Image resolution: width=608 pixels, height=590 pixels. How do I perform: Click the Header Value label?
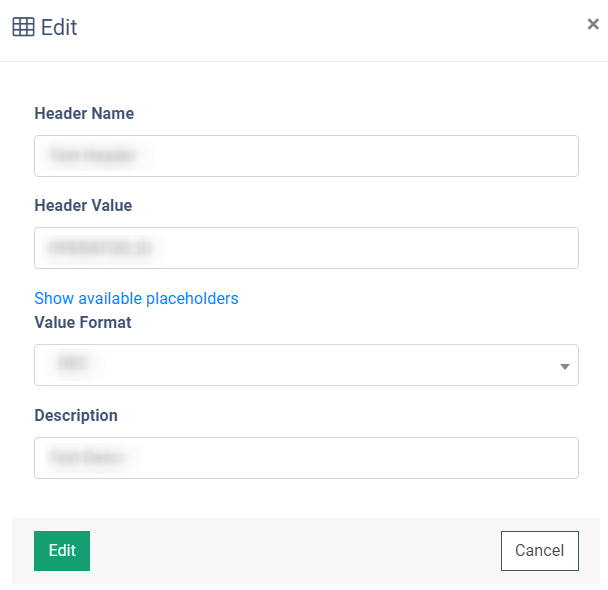[x=83, y=205]
